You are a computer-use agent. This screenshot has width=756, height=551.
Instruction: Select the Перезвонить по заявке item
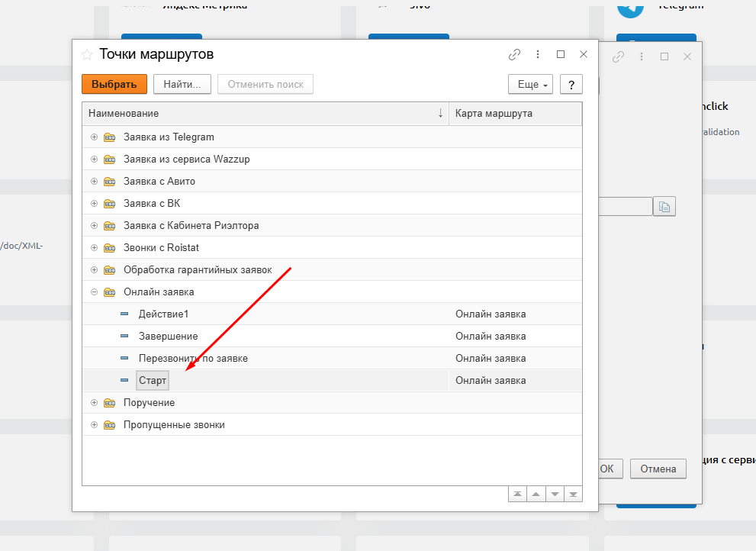pos(193,358)
